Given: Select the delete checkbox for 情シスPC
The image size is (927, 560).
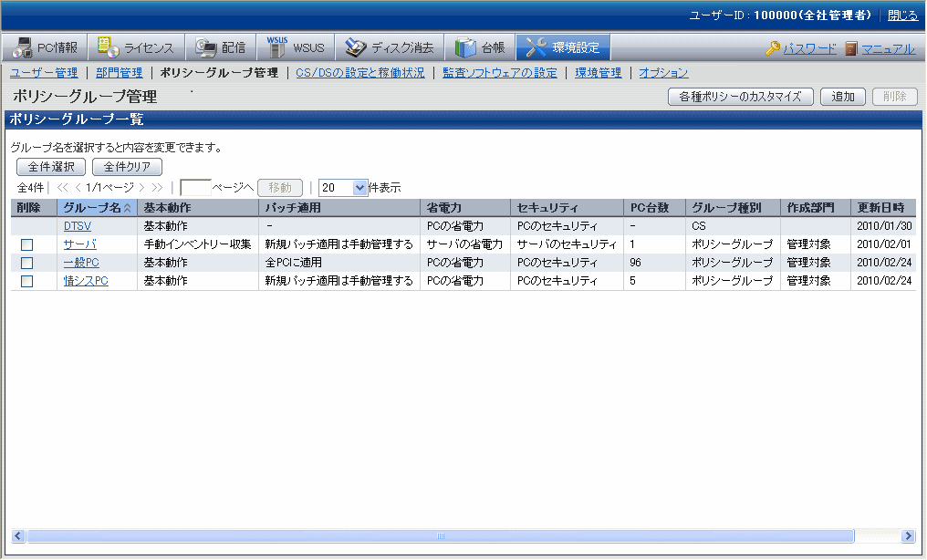Looking at the screenshot, I should 27,281.
